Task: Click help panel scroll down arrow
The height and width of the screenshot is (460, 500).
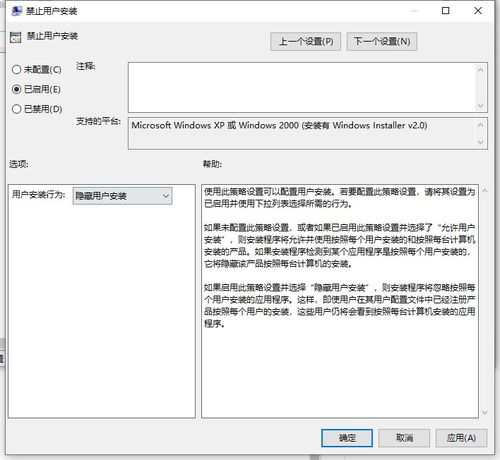Action: click(485, 412)
